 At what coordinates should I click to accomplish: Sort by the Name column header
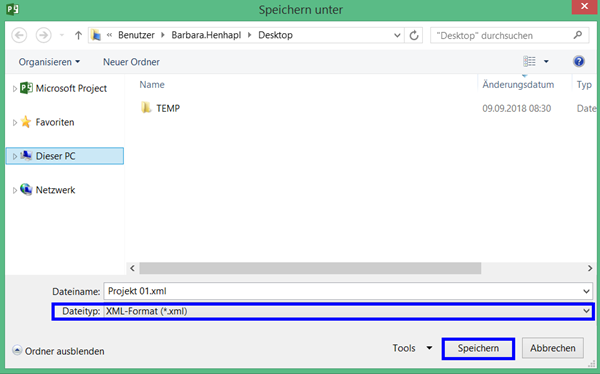click(152, 85)
